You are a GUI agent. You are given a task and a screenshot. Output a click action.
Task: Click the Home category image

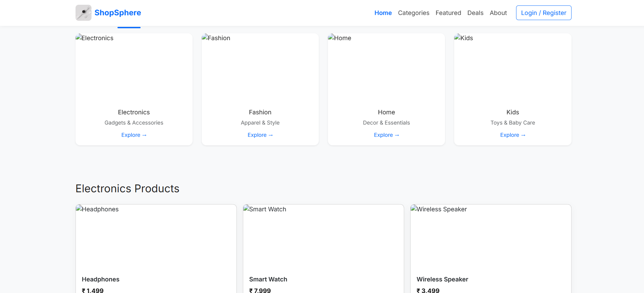click(386, 68)
